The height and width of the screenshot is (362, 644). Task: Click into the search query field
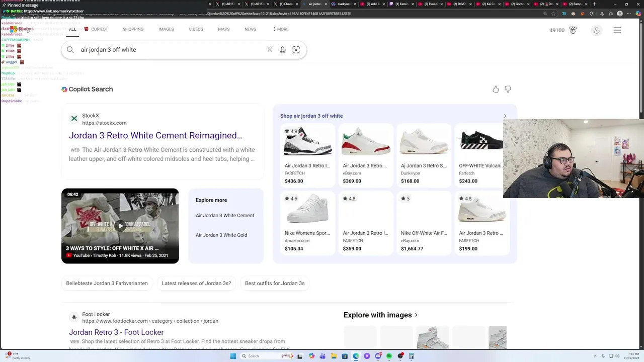coord(171,50)
